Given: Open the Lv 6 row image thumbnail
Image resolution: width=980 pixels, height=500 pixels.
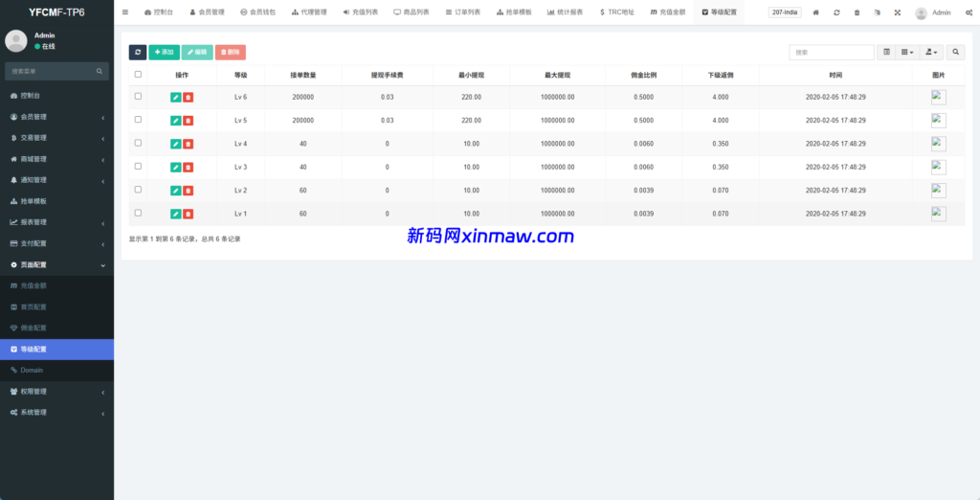Looking at the screenshot, I should click(x=938, y=97).
